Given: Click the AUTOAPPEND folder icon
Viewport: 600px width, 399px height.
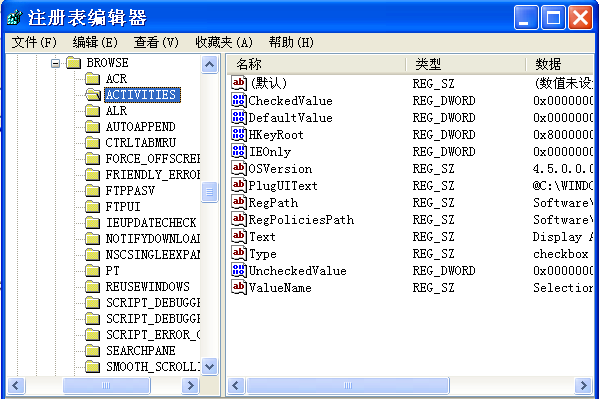Looking at the screenshot, I should (x=92, y=127).
